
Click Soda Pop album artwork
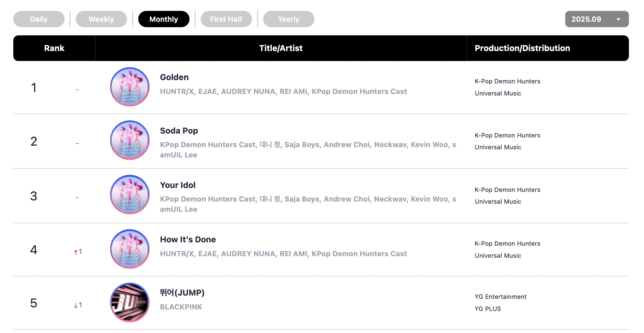coord(130,140)
